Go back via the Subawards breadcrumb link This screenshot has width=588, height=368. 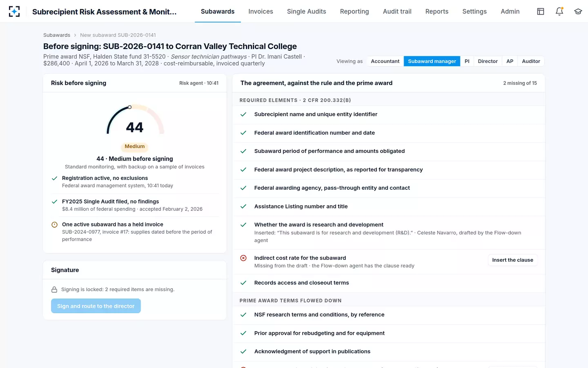click(x=57, y=35)
